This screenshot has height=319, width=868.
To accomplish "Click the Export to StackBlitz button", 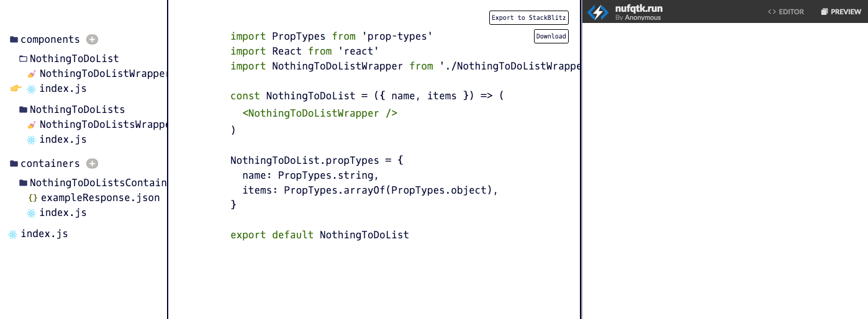I will coord(529,17).
